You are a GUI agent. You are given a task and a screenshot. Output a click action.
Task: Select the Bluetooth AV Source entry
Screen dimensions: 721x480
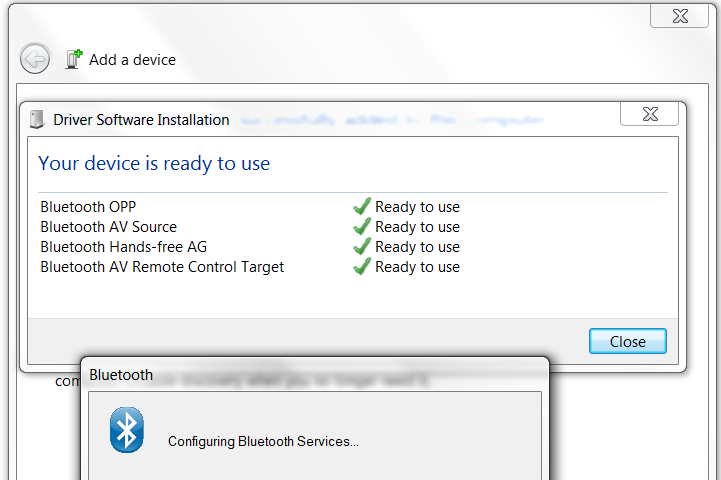108,227
